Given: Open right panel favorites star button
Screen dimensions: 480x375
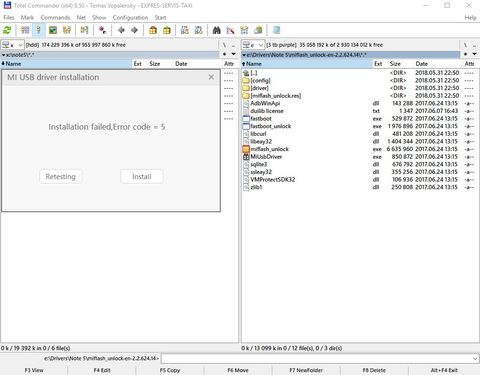Looking at the screenshot, I should (x=465, y=54).
